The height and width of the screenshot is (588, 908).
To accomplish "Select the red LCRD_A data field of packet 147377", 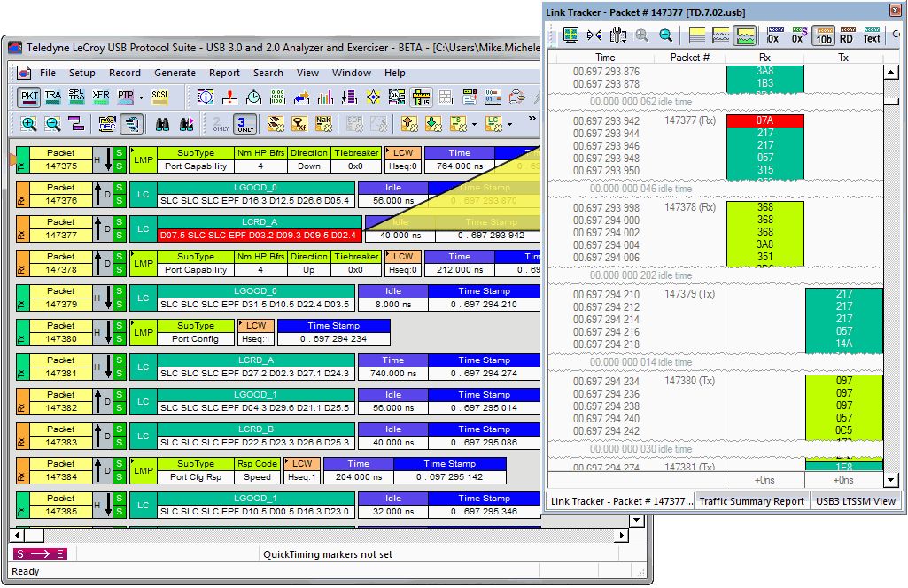I will (x=258, y=236).
